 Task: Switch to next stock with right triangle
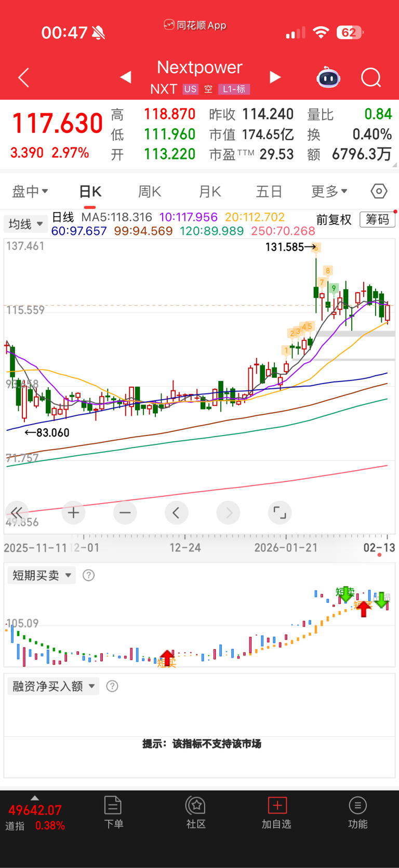coord(275,77)
